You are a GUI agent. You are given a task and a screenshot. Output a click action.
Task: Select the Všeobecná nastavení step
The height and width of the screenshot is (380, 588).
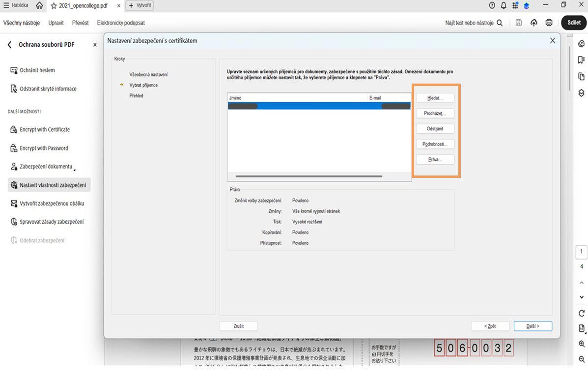coord(148,75)
